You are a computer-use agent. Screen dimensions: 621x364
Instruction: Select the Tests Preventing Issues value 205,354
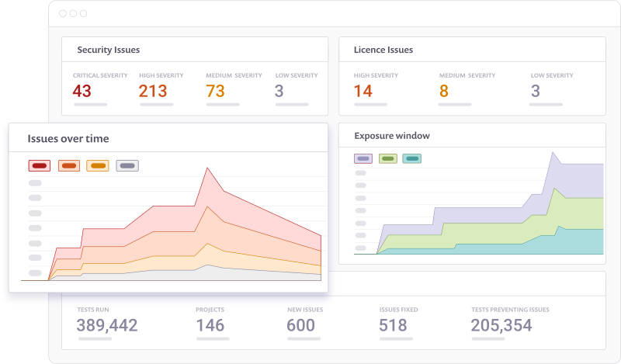click(x=501, y=325)
